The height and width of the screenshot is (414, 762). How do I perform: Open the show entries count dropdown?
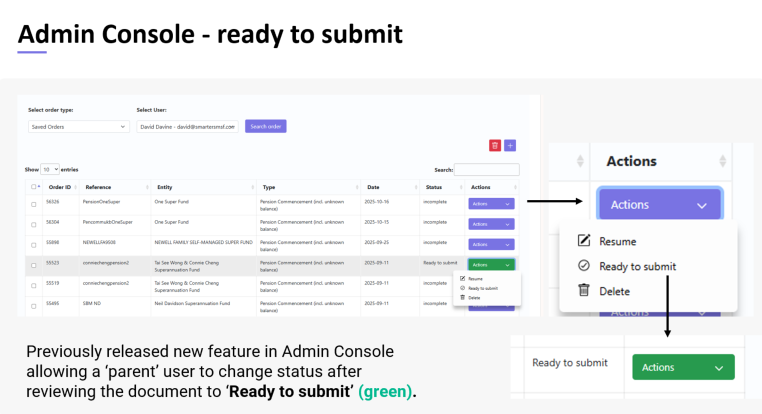coord(50,170)
